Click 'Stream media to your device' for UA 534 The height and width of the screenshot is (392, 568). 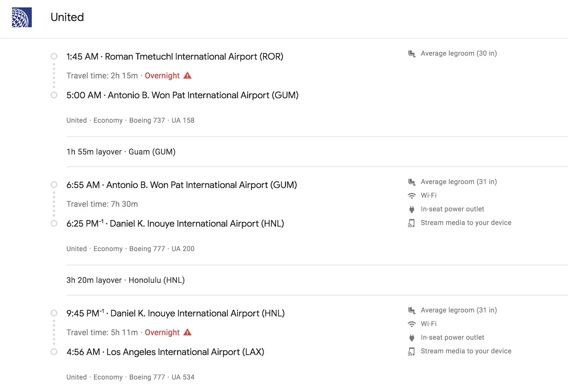[466, 351]
